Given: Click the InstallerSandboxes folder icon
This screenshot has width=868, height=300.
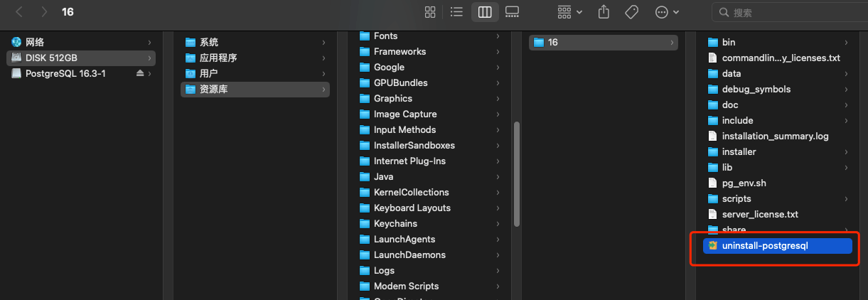Looking at the screenshot, I should point(365,146).
